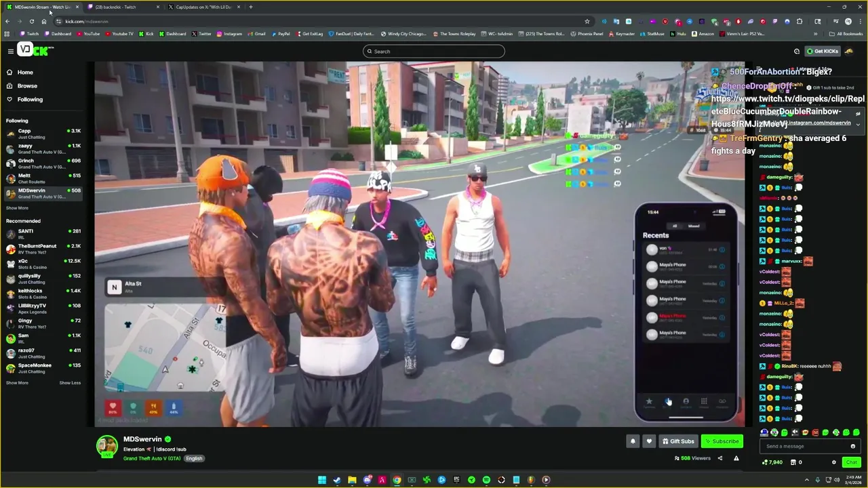Open Steam from taskbar
Image resolution: width=868 pixels, height=488 pixels.
click(337, 480)
